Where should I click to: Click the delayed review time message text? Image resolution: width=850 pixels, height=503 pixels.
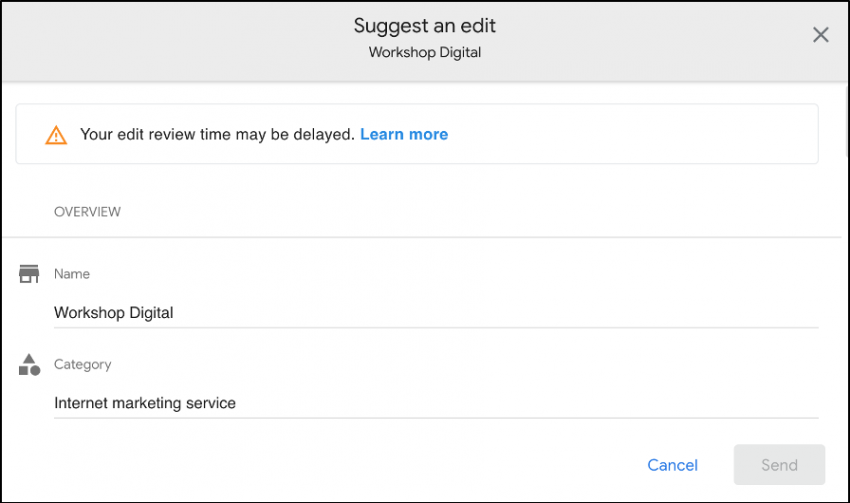click(217, 134)
